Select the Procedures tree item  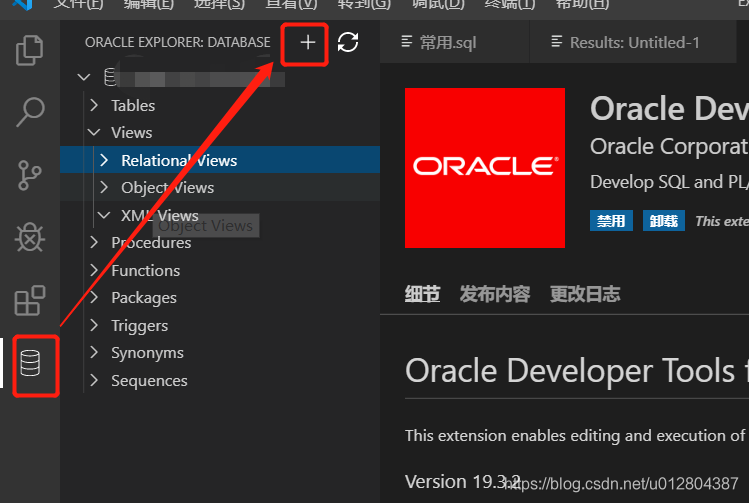[151, 242]
